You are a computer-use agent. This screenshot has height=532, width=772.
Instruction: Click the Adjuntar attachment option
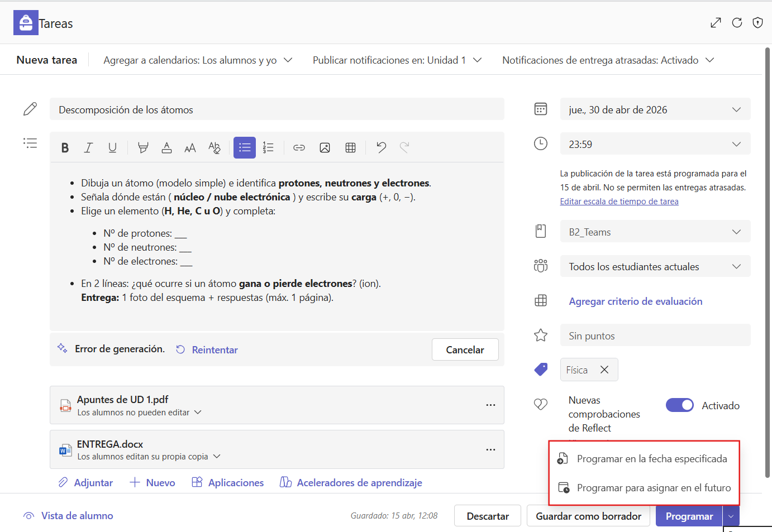click(85, 482)
